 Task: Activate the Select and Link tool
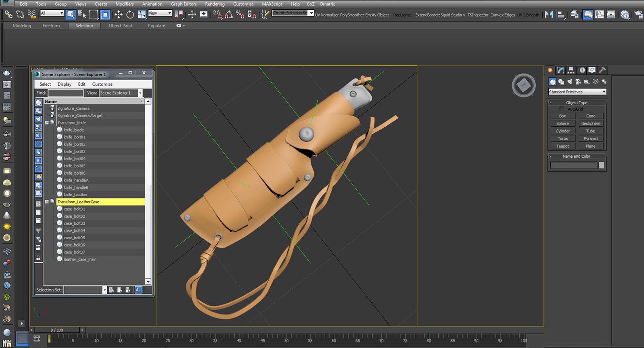(x=8, y=14)
